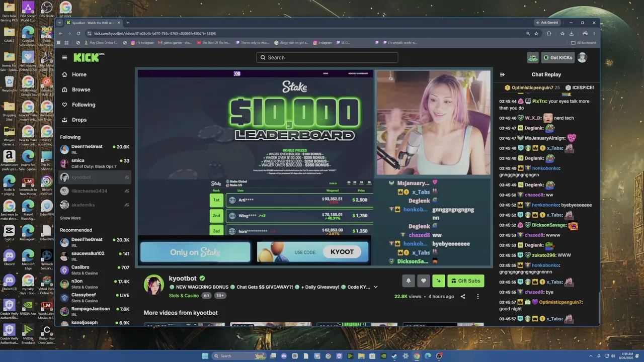Open the user profile avatar menu

(x=582, y=57)
